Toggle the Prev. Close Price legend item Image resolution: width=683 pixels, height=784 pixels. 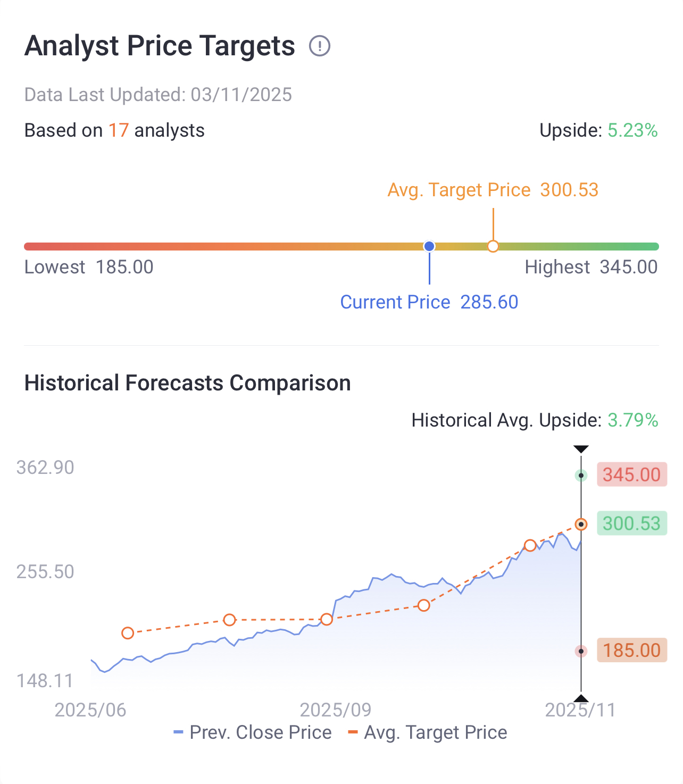pos(253,732)
